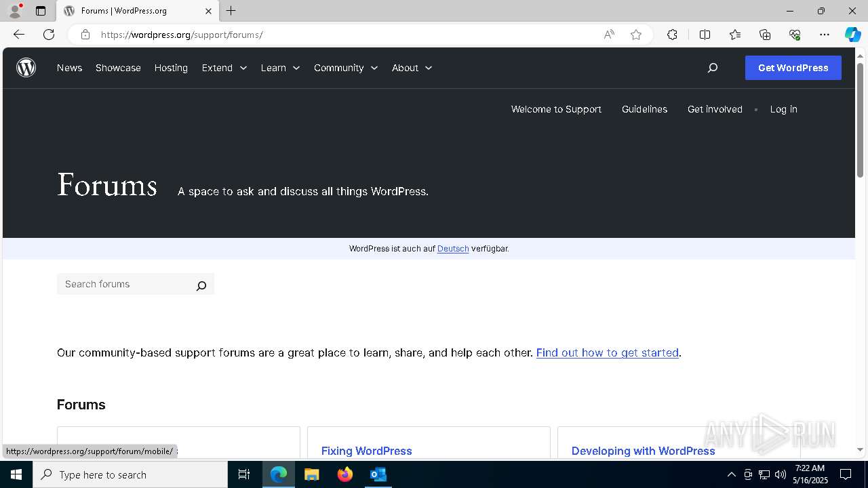Expand the About menu
Image resolution: width=868 pixels, height=488 pixels.
pos(412,68)
